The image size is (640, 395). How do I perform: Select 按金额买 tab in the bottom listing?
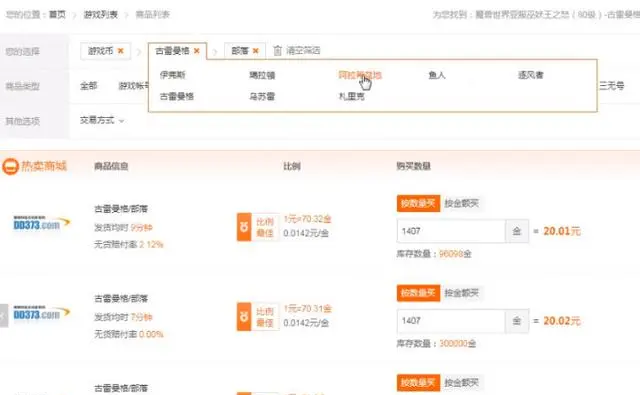click(x=462, y=383)
